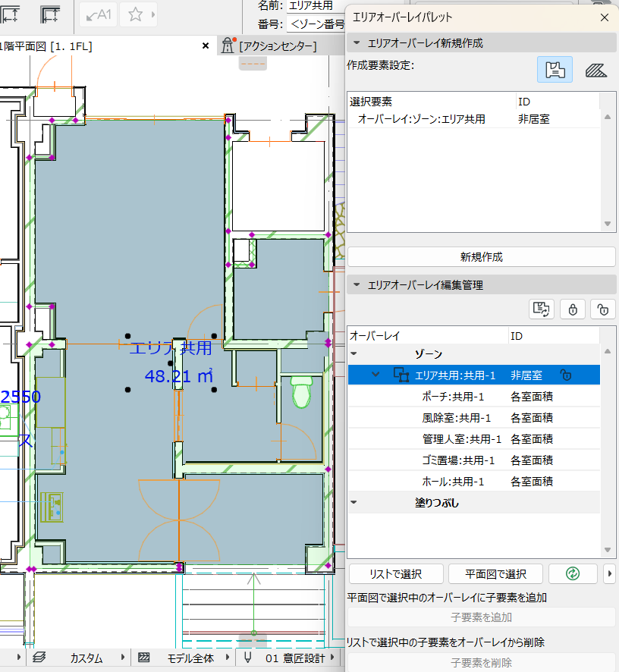Click the 名前 input field showing エリア共用
The width and height of the screenshot is (619, 672).
pyautogui.click(x=316, y=5)
